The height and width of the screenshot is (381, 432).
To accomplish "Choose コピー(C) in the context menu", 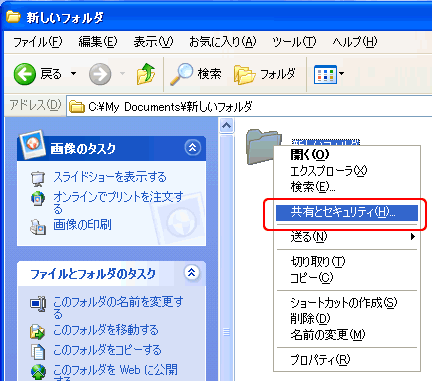I will click(x=347, y=277).
